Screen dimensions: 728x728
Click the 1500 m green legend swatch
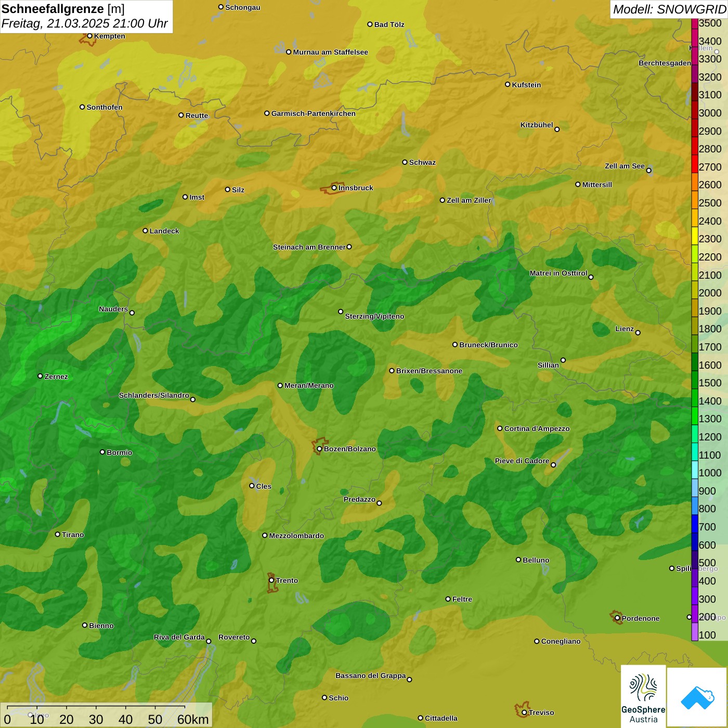click(695, 380)
